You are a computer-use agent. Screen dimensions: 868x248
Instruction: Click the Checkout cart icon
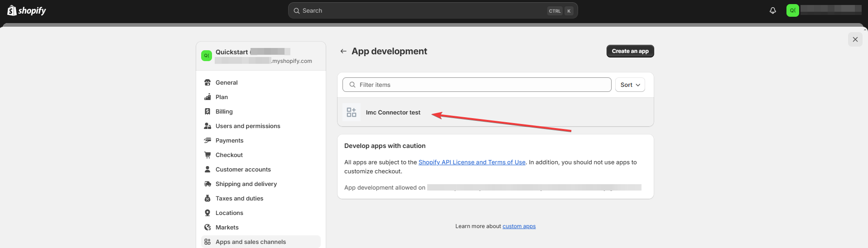tap(207, 155)
